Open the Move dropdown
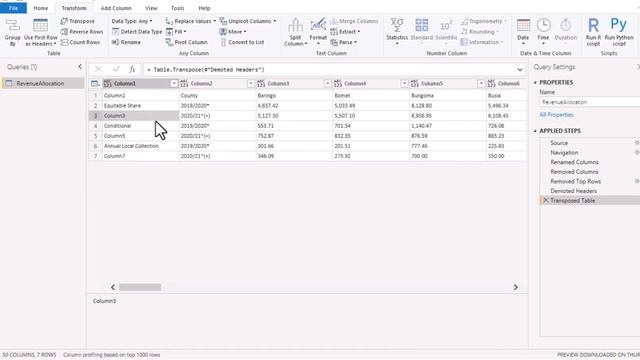The height and width of the screenshot is (360, 640). point(233,31)
